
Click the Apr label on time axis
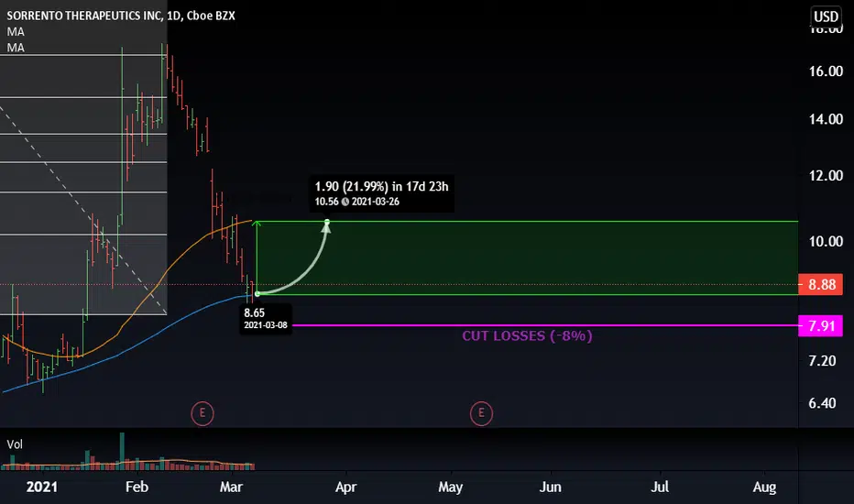(x=345, y=487)
